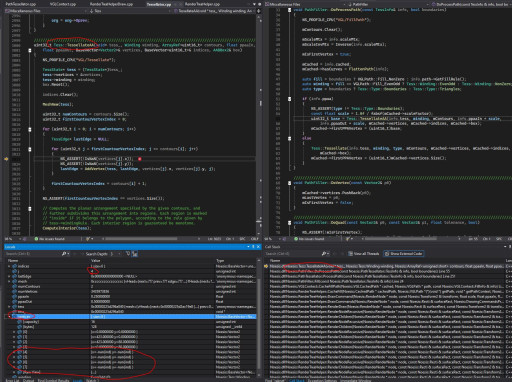
Task: Open the Output tab below Locals
Action: 28,380
